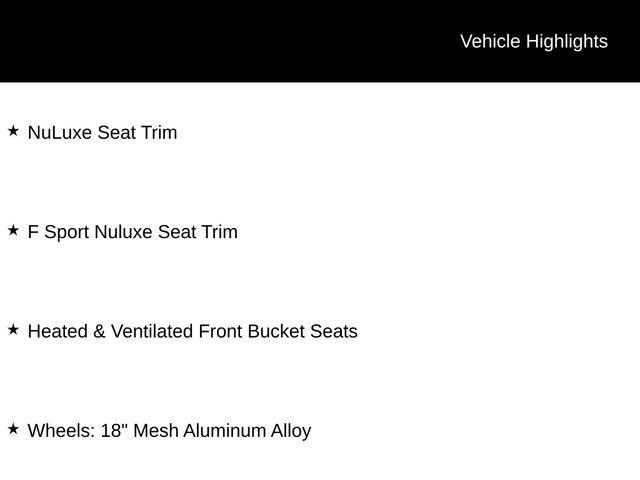640x480 pixels.
Task: Click the Vehicle Highlights heading
Action: coord(534,42)
